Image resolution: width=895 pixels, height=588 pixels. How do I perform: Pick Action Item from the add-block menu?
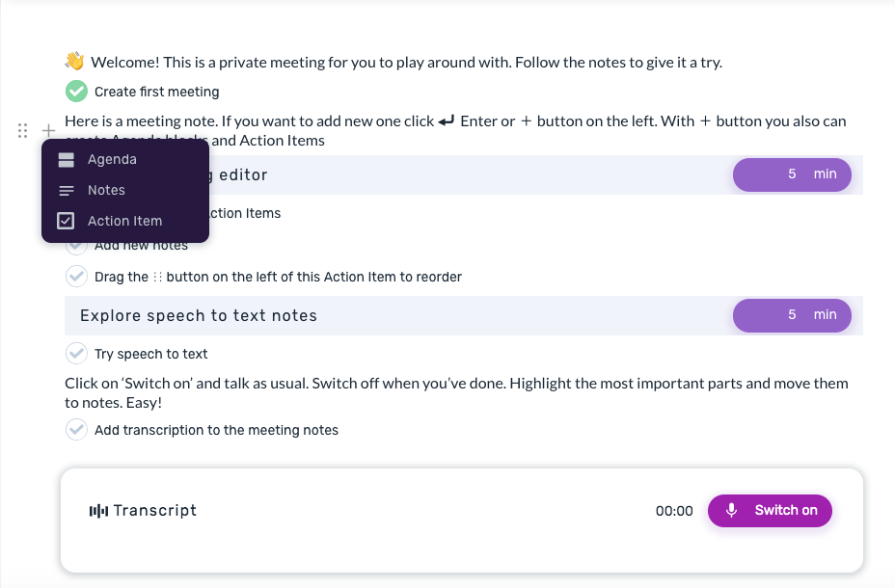point(124,221)
